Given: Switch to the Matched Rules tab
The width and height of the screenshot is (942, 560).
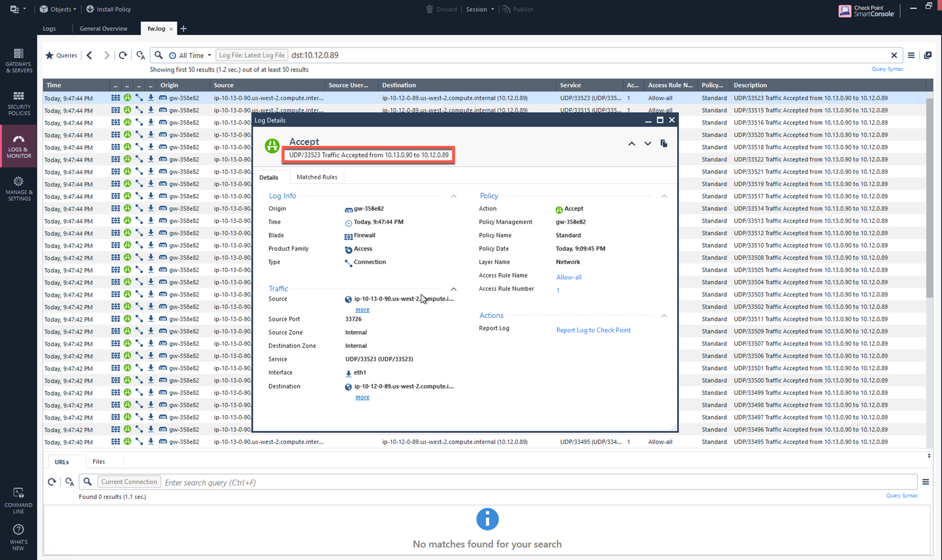Looking at the screenshot, I should click(316, 177).
